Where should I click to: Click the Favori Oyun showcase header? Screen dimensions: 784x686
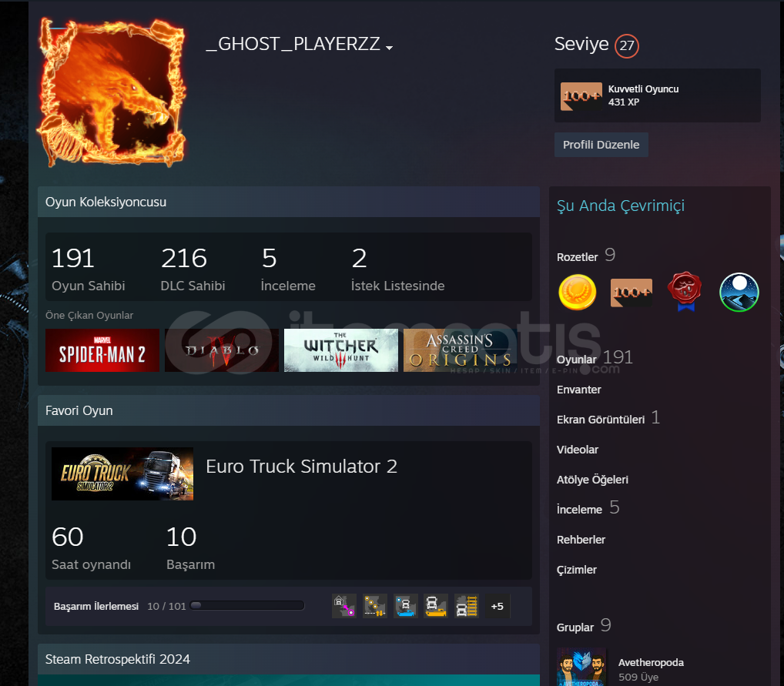click(x=289, y=410)
